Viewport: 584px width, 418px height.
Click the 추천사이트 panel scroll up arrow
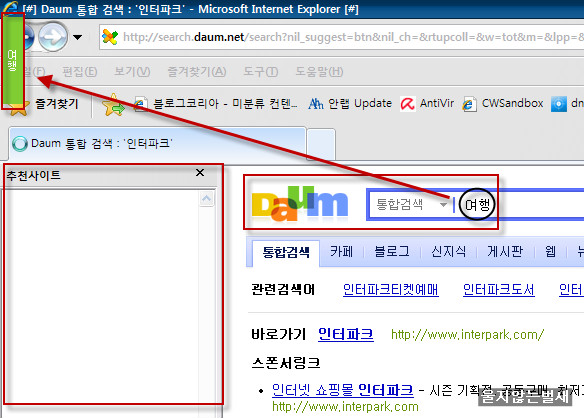pyautogui.click(x=207, y=199)
